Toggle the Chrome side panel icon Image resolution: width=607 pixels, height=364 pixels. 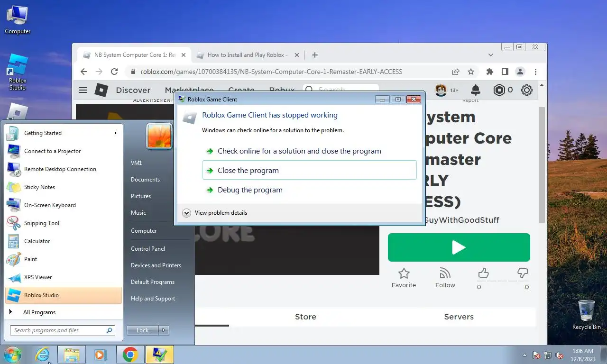coord(505,72)
